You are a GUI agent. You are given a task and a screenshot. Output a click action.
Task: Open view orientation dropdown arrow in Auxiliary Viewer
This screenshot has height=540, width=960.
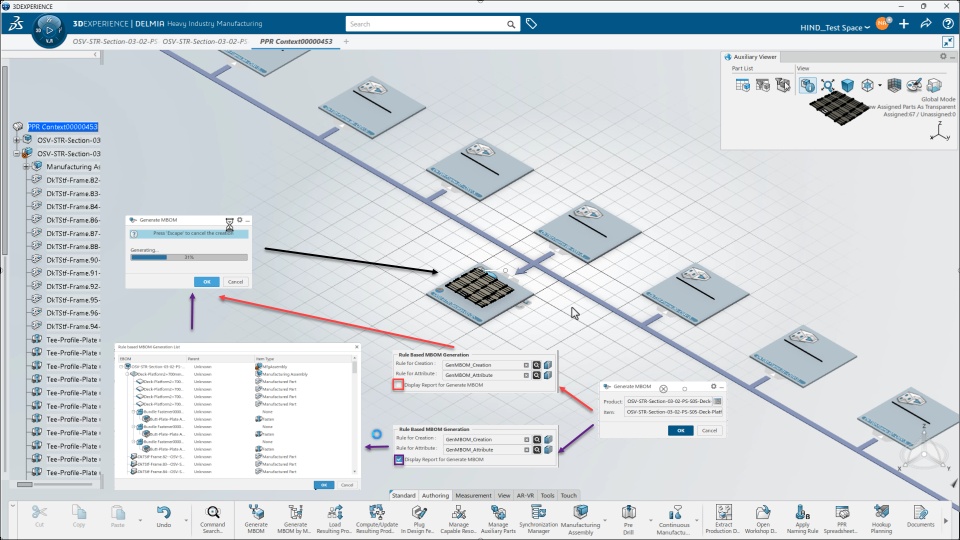click(x=880, y=85)
